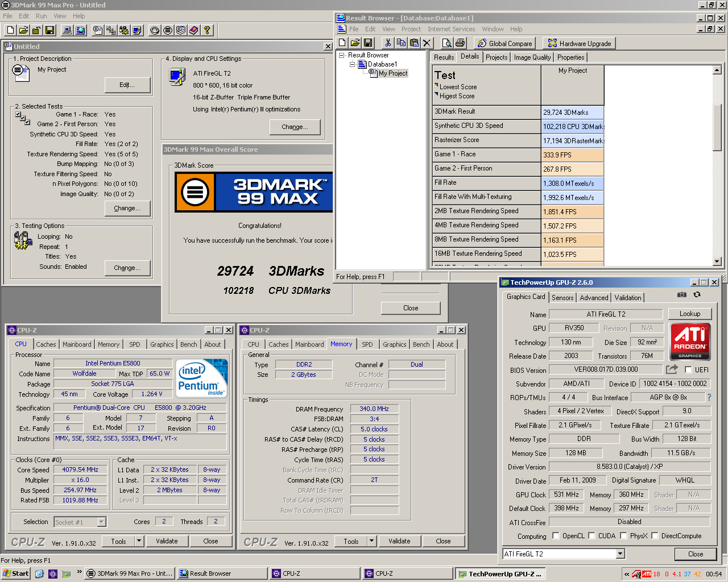Switch to Image Quality tab in Result Browser
The width and height of the screenshot is (728, 582).
532,57
